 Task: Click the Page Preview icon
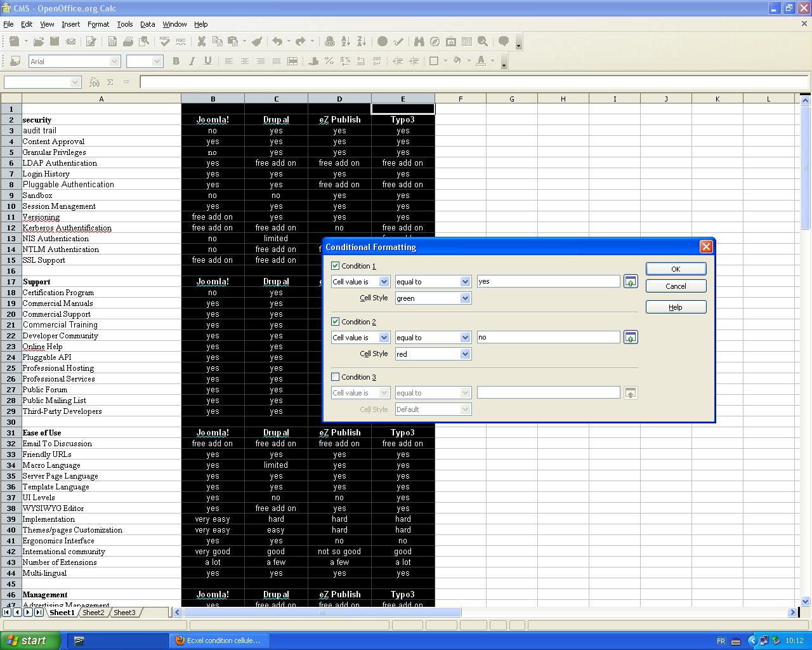[x=144, y=41]
